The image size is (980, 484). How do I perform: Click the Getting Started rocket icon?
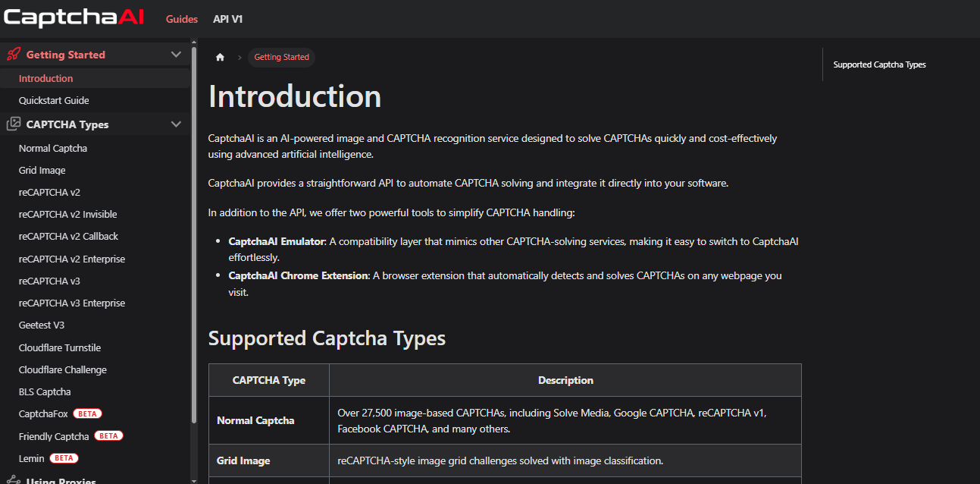tap(13, 55)
